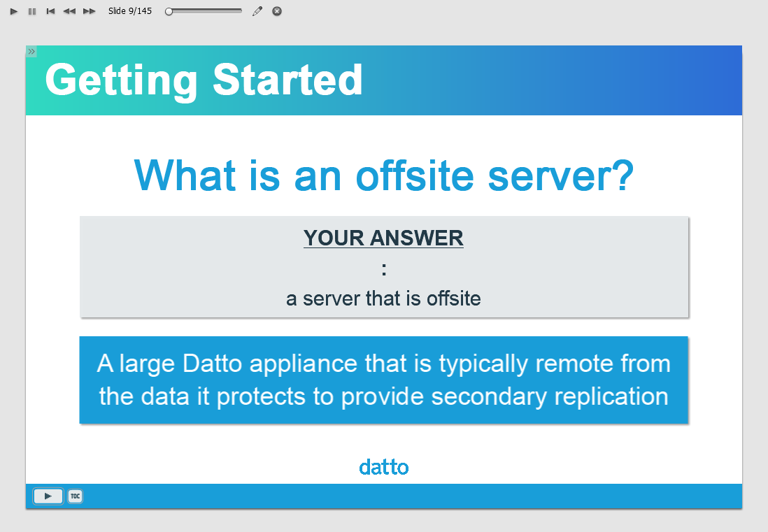Image resolution: width=768 pixels, height=532 pixels.
Task: Click the Slide 9/145 counter label
Action: [130, 11]
